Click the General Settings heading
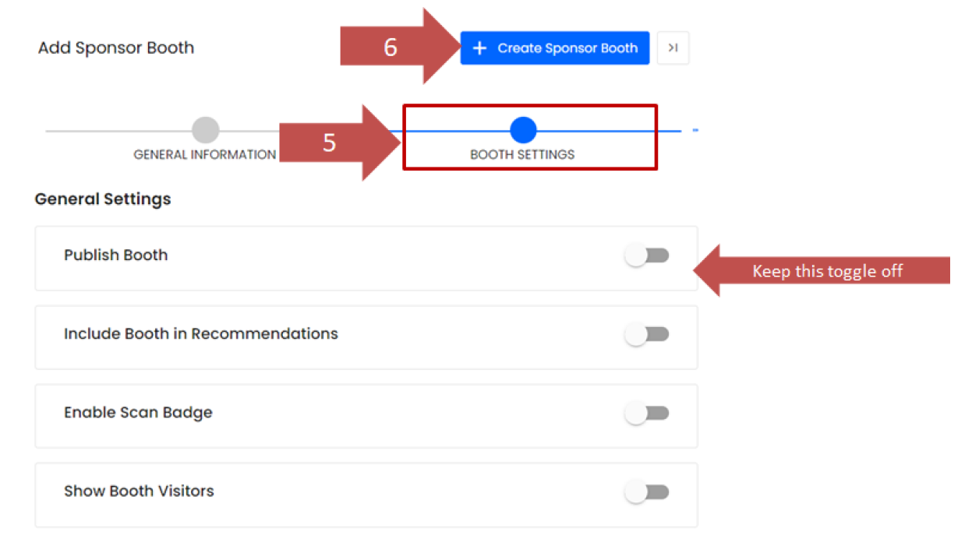The height and width of the screenshot is (560, 972). click(103, 199)
